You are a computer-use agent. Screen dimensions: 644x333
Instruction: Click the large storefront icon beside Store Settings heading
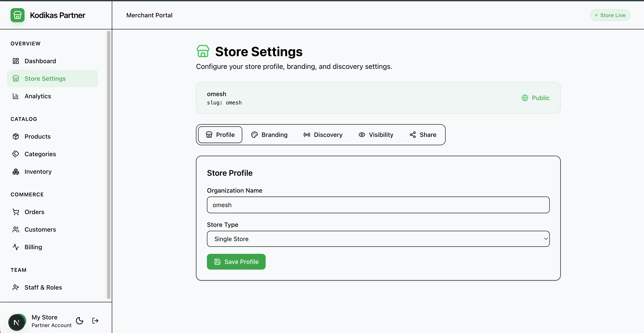tap(203, 51)
